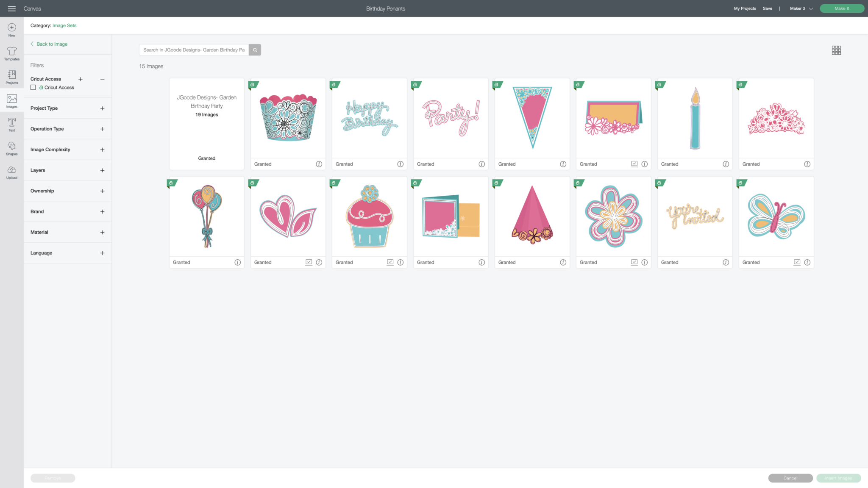Open the hamburger main menu

pos(11,8)
